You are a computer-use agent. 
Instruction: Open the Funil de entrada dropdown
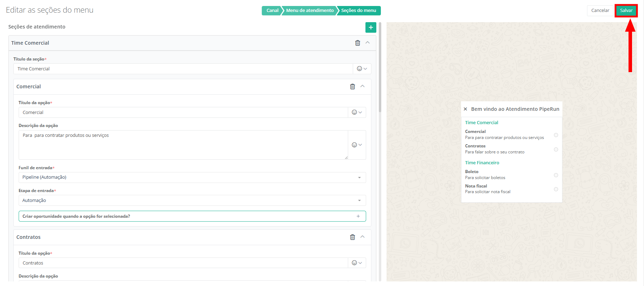192,177
